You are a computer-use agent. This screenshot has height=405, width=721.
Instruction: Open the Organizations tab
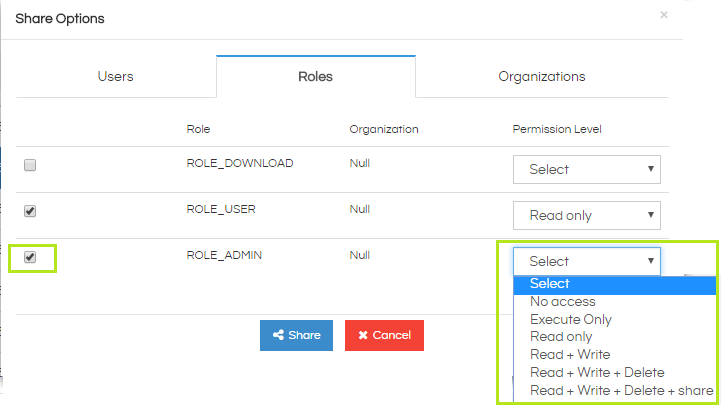point(542,76)
